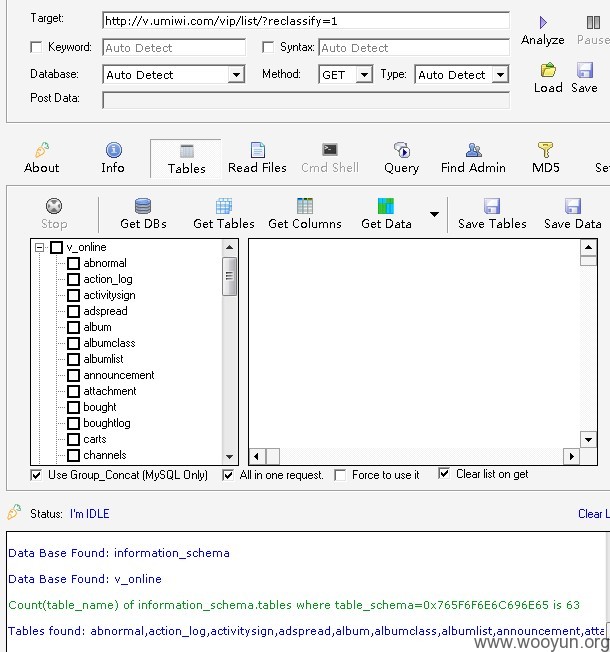Viewport: 610px width, 652px height.
Task: Start the scan with the Analyze icon
Action: pyautogui.click(x=543, y=22)
